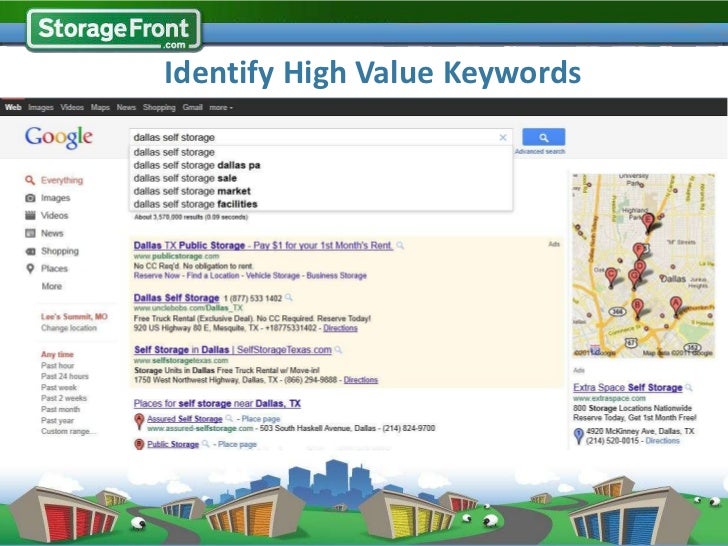This screenshot has width=728, height=546.
Task: Filter results to Past hour
Action: (58, 365)
